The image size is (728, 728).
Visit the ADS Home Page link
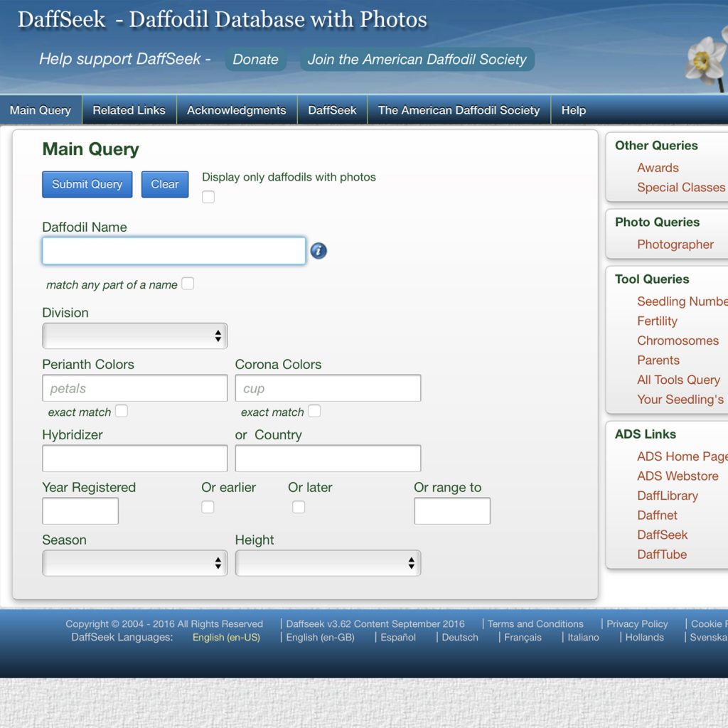(682, 456)
